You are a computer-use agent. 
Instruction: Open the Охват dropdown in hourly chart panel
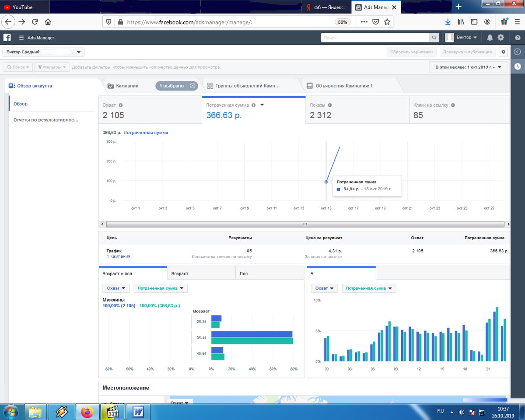324,288
